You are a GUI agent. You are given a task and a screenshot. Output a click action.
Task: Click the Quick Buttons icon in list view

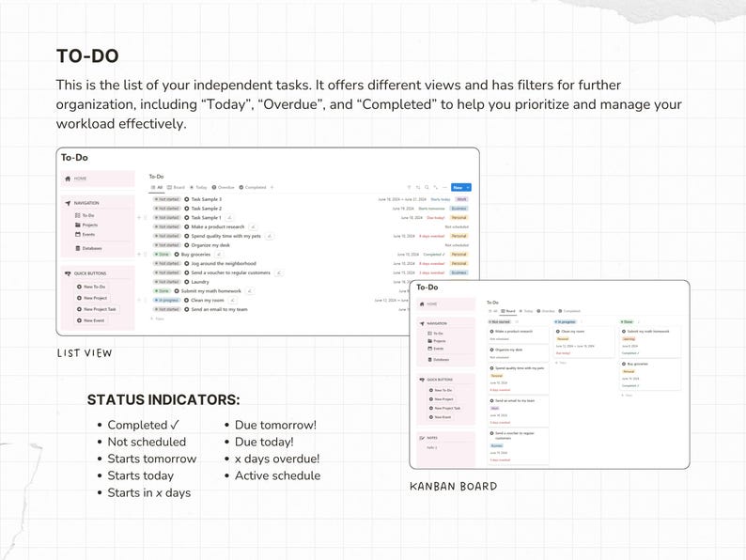point(68,273)
